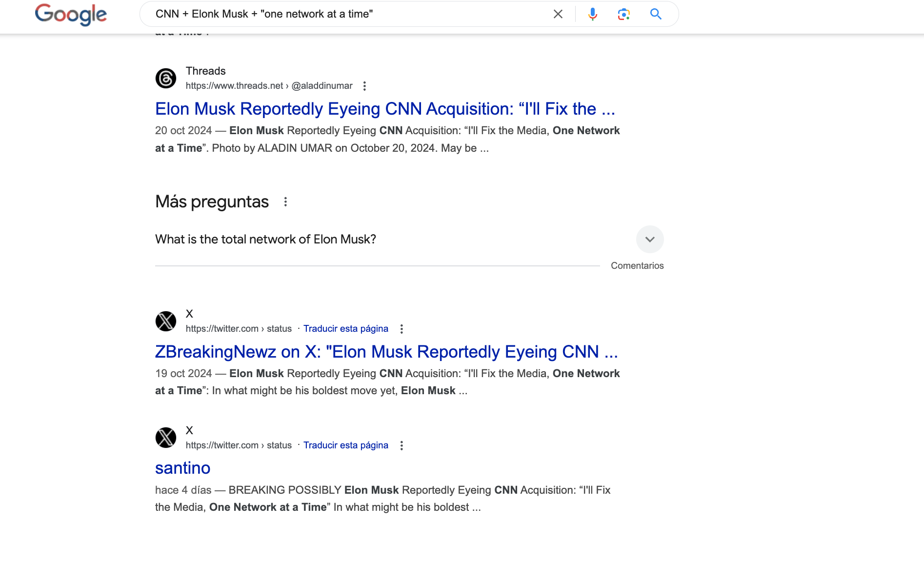Click the question text about Elon Musk's network
This screenshot has height=563, width=924.
point(265,239)
